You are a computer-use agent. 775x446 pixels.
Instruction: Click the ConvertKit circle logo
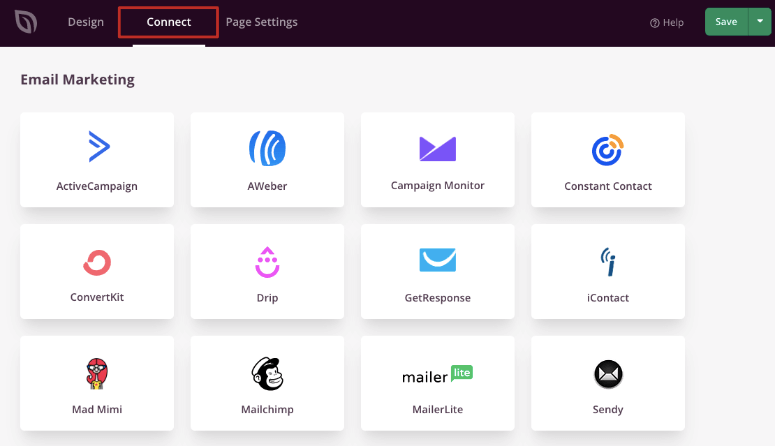97,262
